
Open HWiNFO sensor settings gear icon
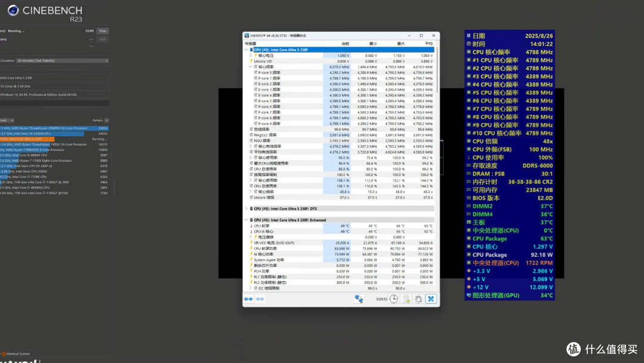click(418, 299)
